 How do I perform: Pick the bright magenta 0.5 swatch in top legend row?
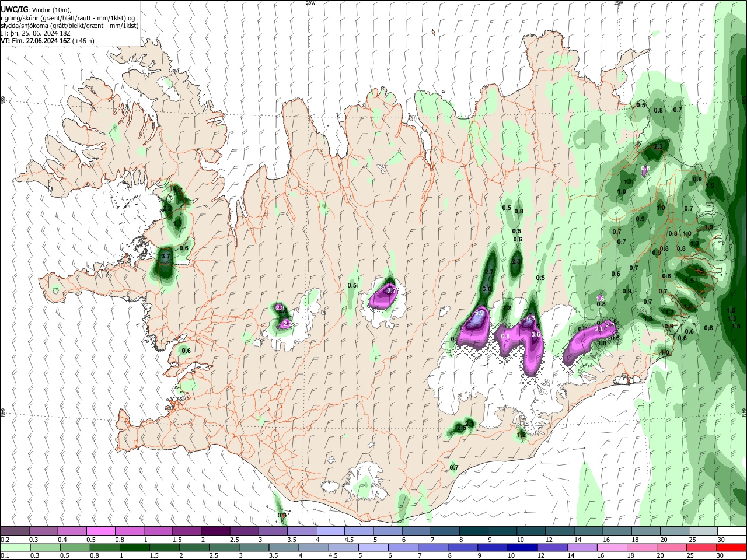pos(101,531)
